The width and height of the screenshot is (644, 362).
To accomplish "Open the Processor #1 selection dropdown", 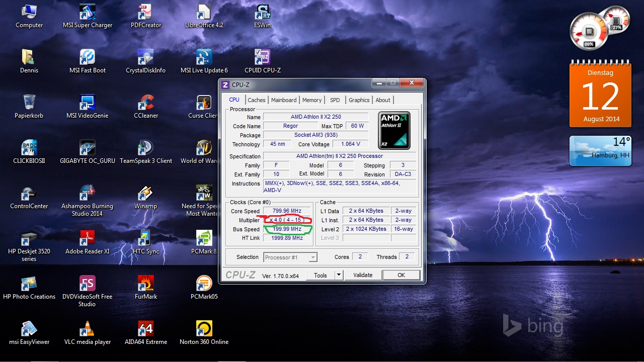I will click(290, 257).
